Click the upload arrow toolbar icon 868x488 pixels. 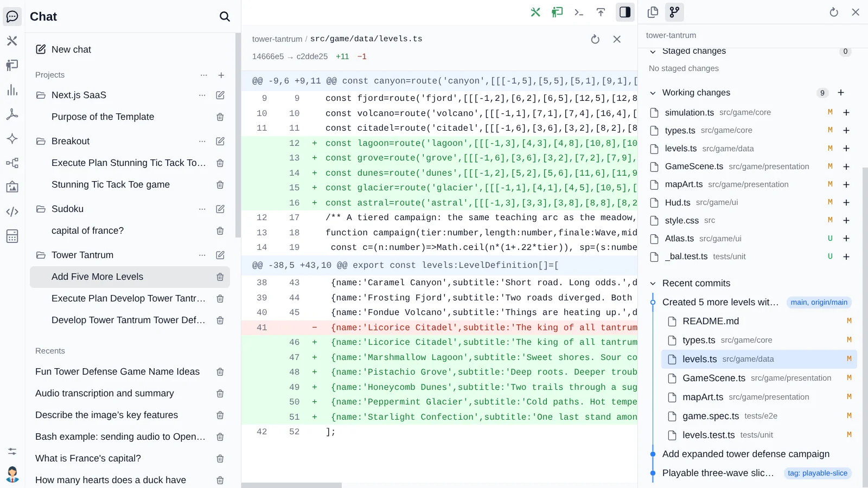[x=601, y=12]
